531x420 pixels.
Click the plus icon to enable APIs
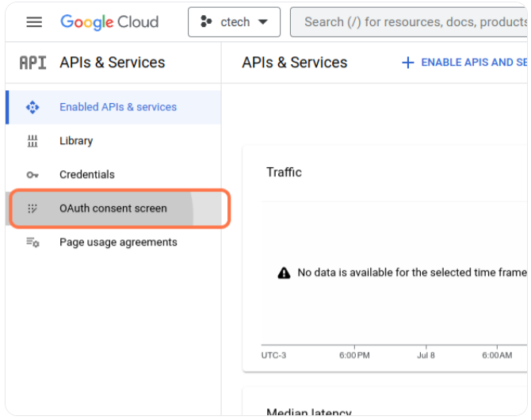[408, 63]
